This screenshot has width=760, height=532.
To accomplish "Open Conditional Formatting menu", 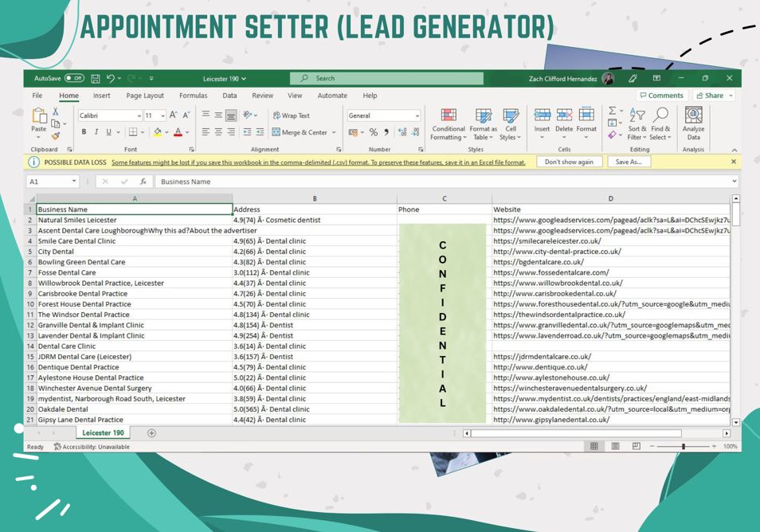I will 449,124.
